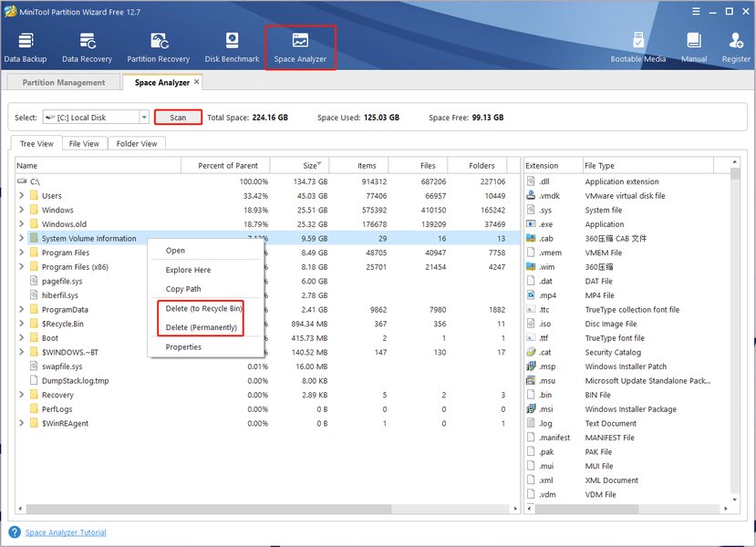Start Disk Benchmark tool

click(x=232, y=47)
